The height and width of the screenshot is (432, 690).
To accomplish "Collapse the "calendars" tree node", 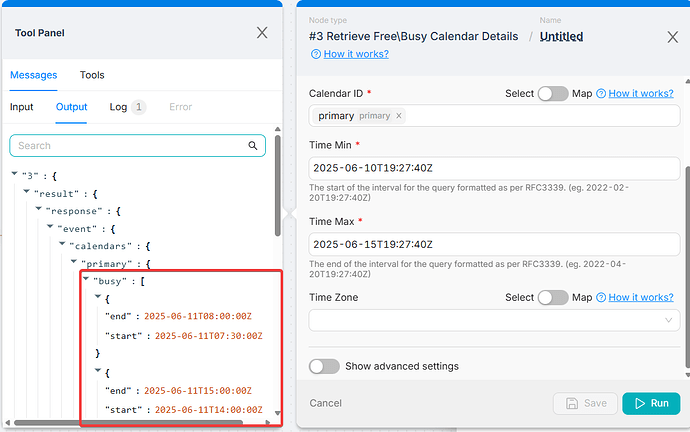I will pos(62,246).
